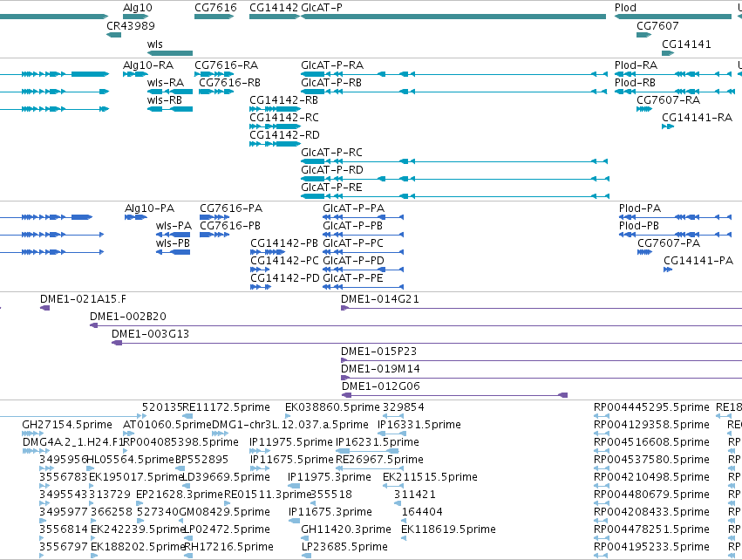Click EST RP004195233.5prime label
This screenshot has height=560, width=742.
(651, 547)
